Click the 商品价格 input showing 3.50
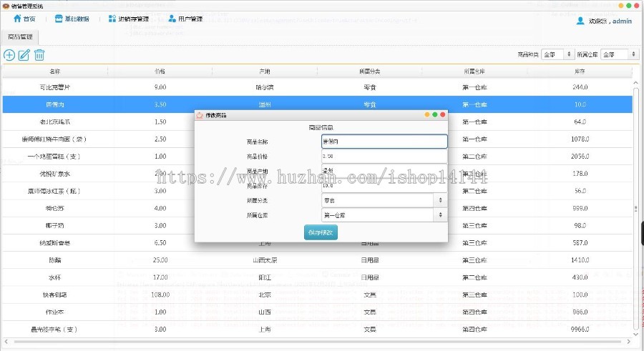 (x=384, y=156)
